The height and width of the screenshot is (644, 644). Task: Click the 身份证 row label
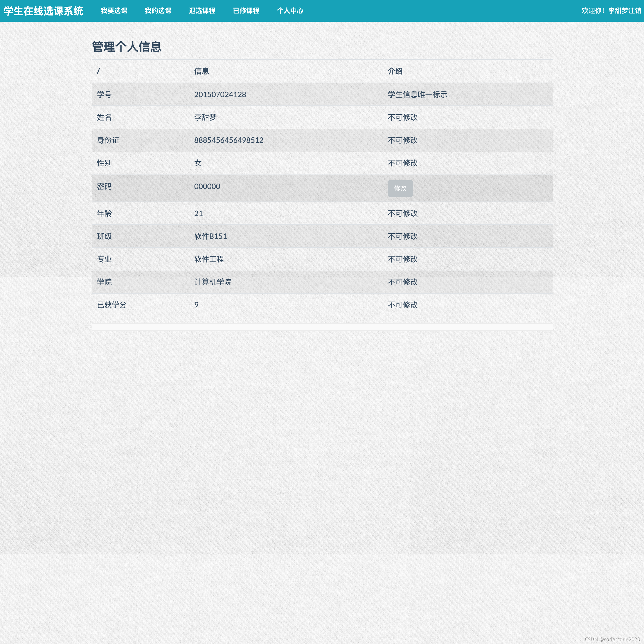pos(108,140)
